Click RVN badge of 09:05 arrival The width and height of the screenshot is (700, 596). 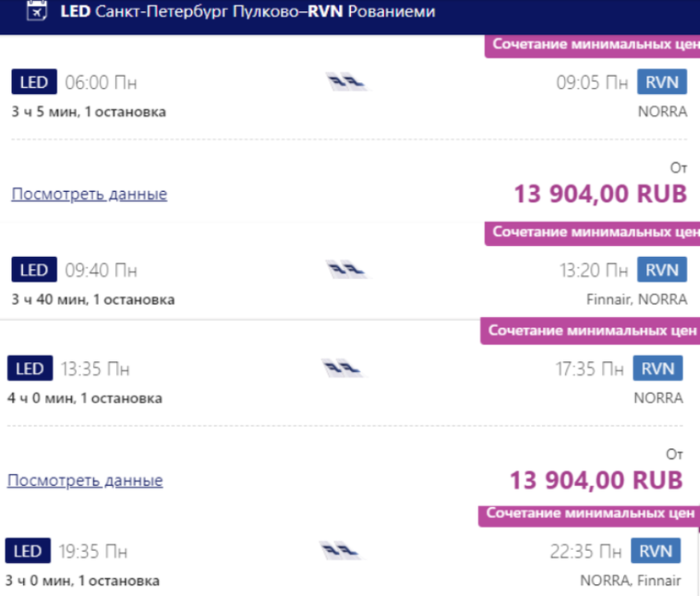coord(662,82)
